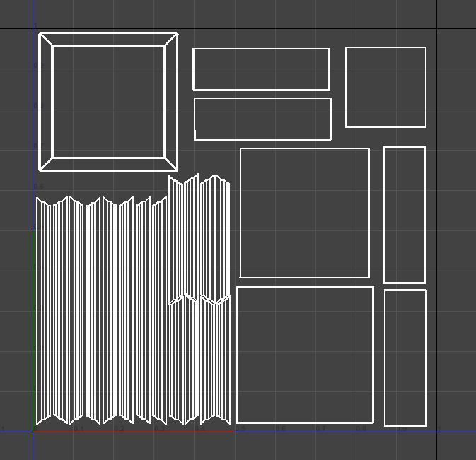Select the upper wide rectangular UV shell

point(262,69)
